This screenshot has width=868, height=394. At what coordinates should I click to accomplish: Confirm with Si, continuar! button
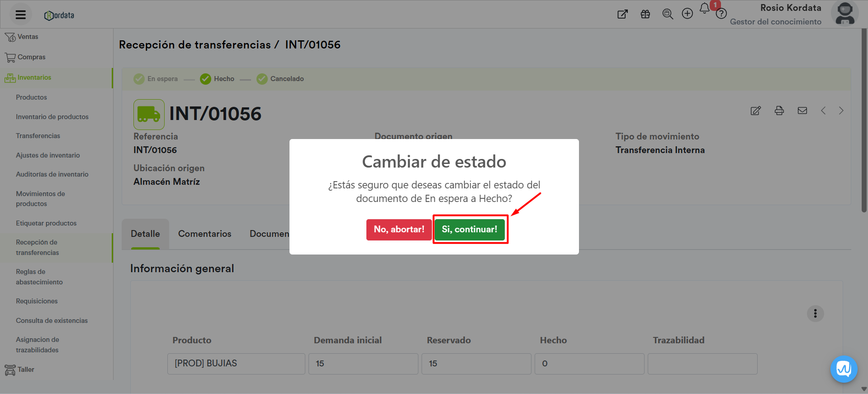[469, 230]
